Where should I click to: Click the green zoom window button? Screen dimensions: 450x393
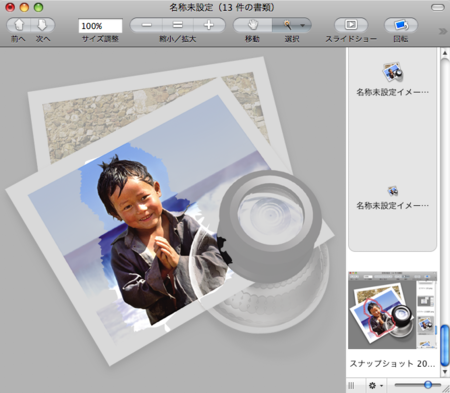tap(39, 7)
